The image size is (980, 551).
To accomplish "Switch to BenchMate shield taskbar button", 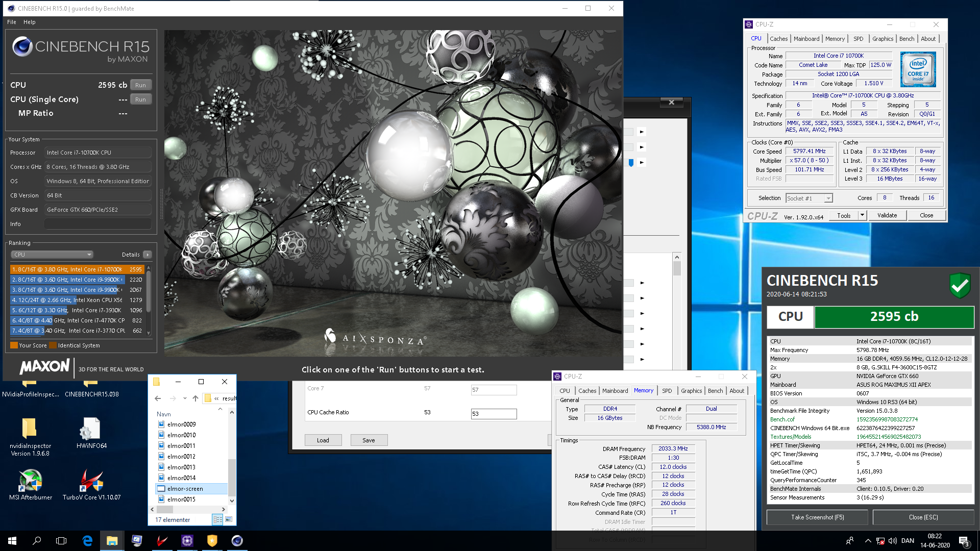I will (x=212, y=541).
